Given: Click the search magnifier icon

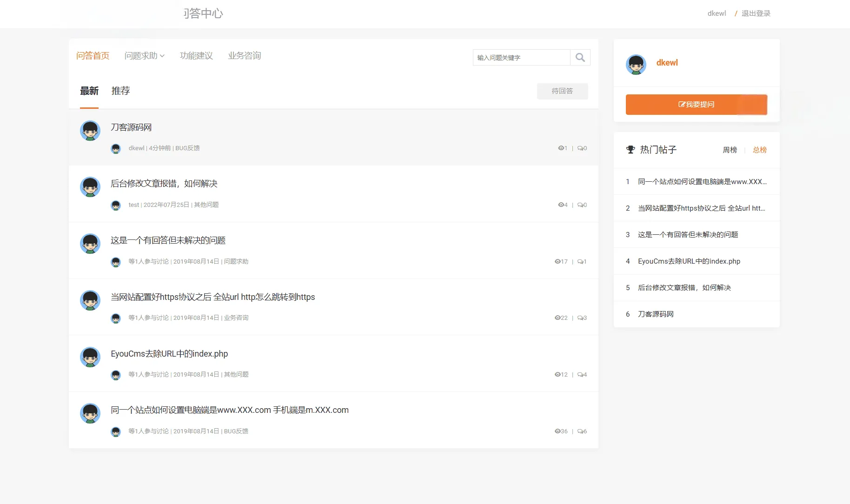Looking at the screenshot, I should click(580, 57).
